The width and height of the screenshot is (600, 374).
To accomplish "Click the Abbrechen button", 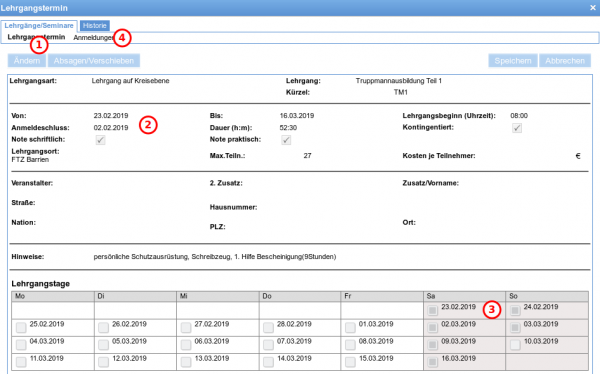I will pos(565,60).
